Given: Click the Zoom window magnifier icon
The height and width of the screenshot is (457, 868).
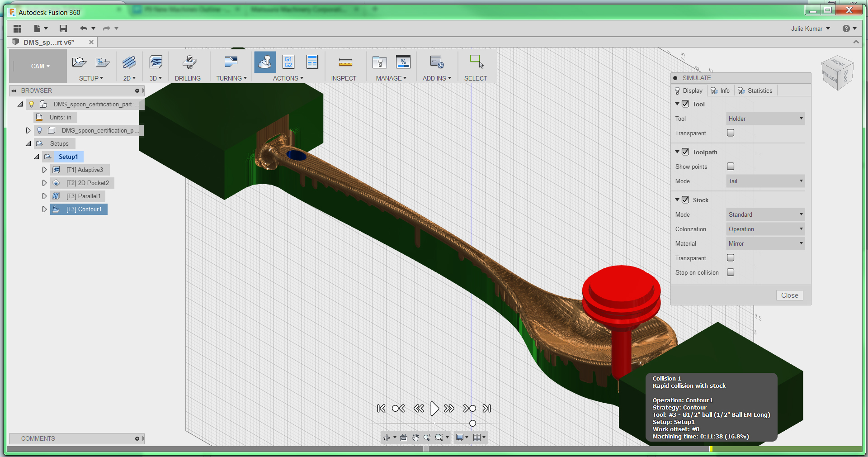Looking at the screenshot, I should (439, 438).
